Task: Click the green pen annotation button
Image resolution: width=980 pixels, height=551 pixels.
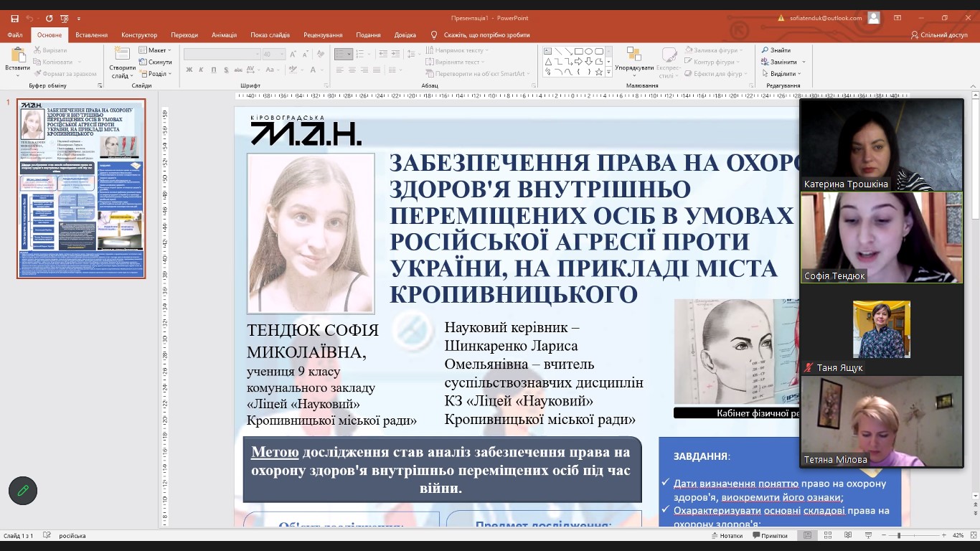Action: click(x=23, y=491)
